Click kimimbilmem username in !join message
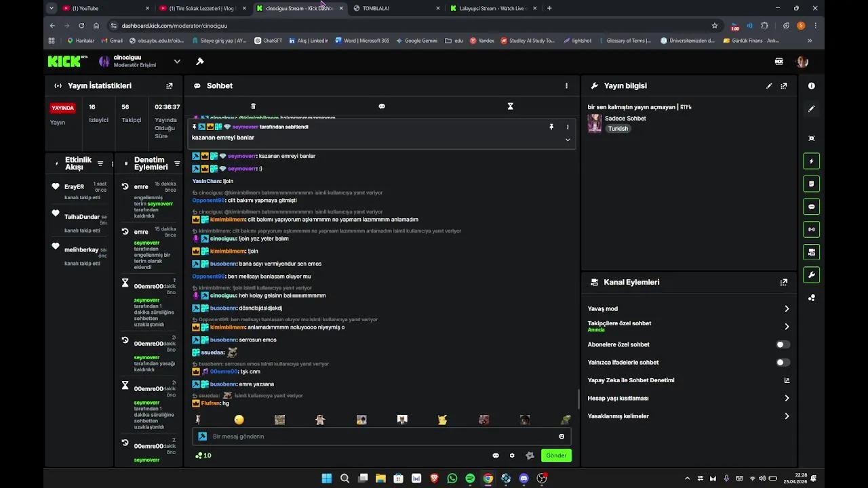 [x=228, y=251]
